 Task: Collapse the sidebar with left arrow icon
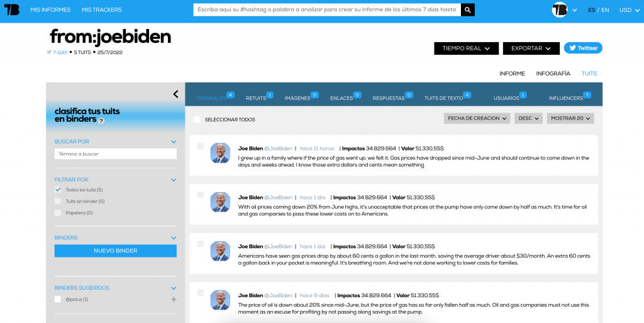[x=175, y=94]
